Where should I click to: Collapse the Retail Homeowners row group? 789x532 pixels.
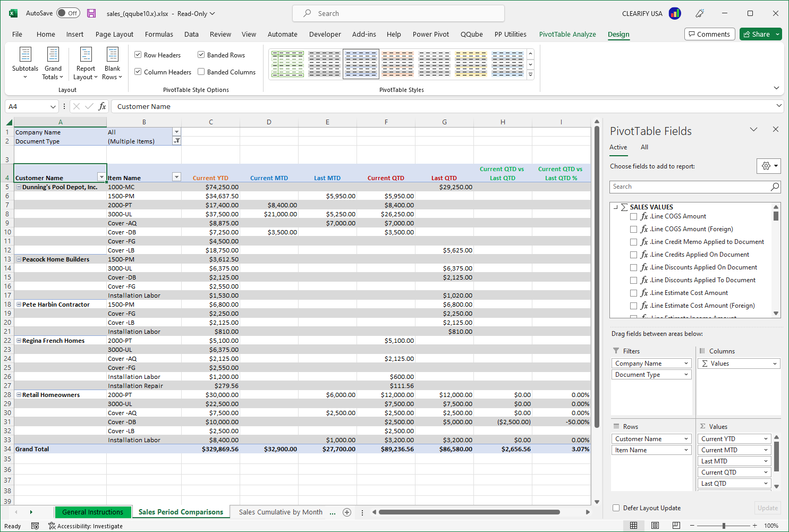[19, 394]
